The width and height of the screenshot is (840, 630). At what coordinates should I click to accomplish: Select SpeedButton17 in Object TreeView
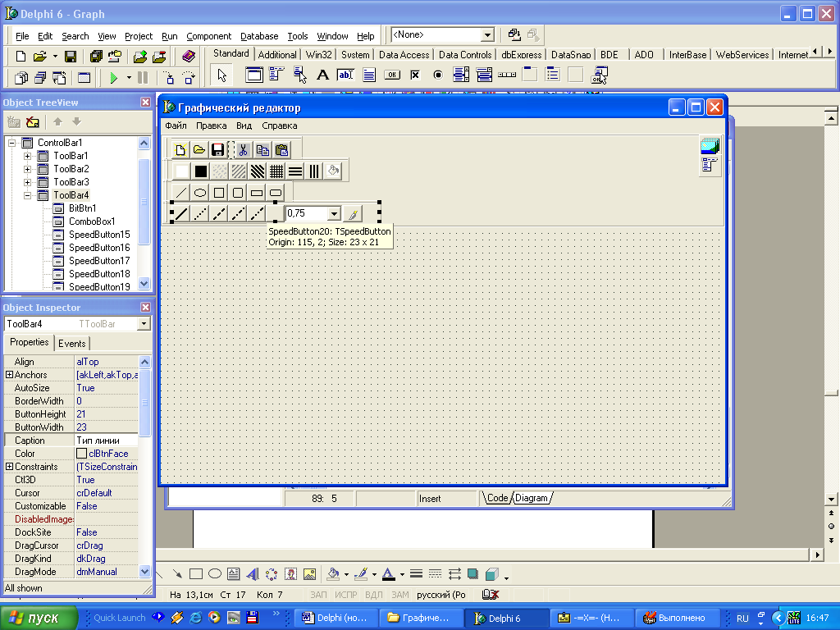pyautogui.click(x=99, y=261)
